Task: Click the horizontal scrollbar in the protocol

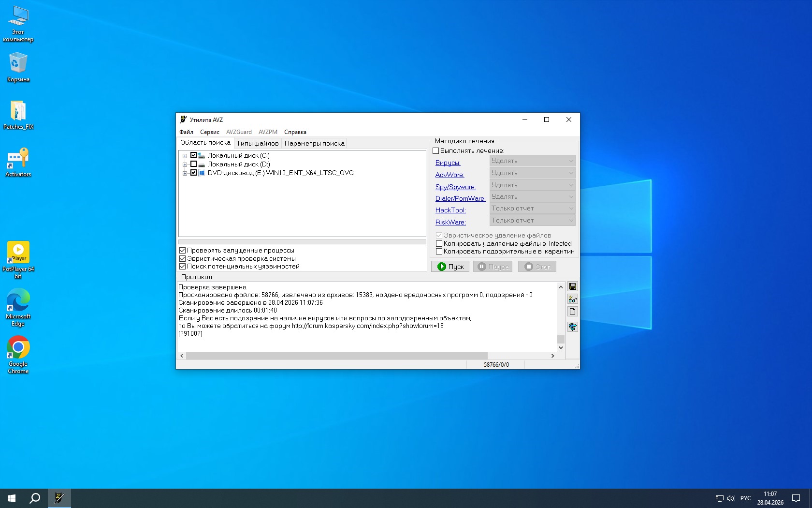Action: pyautogui.click(x=336, y=356)
